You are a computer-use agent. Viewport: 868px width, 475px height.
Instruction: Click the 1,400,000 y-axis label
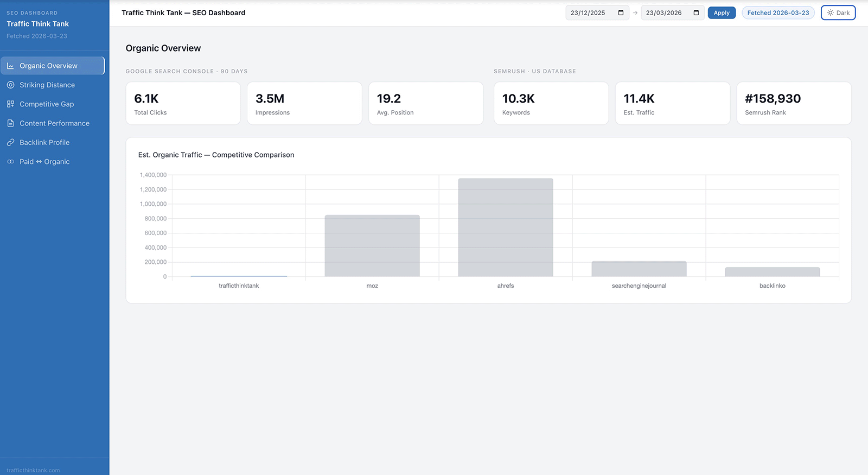point(153,175)
